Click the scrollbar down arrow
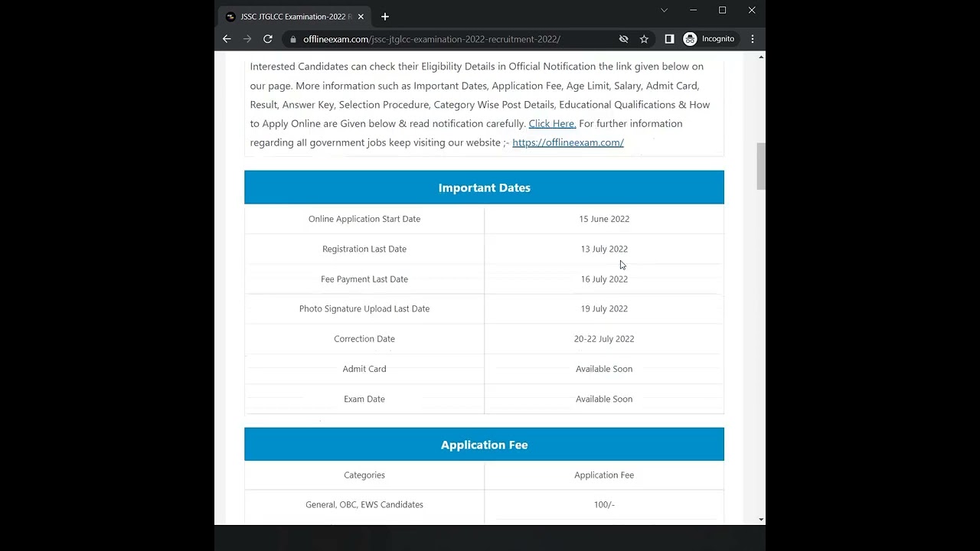This screenshot has width=980, height=551. [x=760, y=520]
